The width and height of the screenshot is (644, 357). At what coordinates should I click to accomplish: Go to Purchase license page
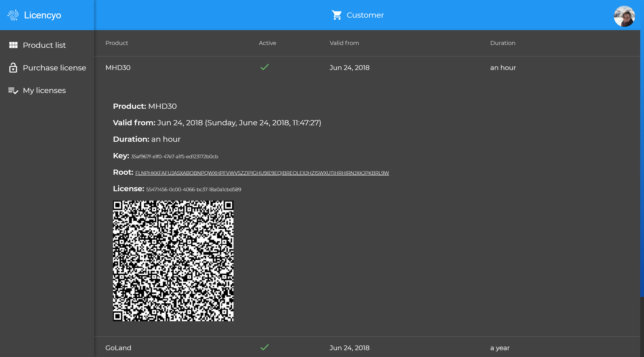pos(54,68)
